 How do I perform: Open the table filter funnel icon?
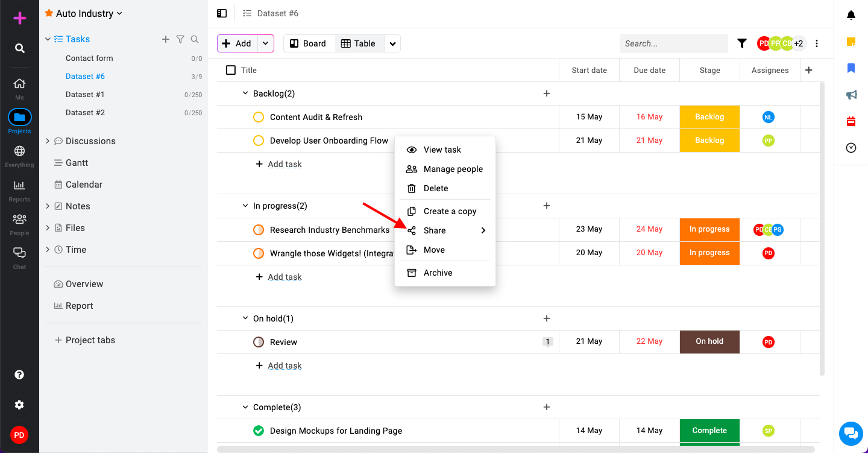[742, 43]
